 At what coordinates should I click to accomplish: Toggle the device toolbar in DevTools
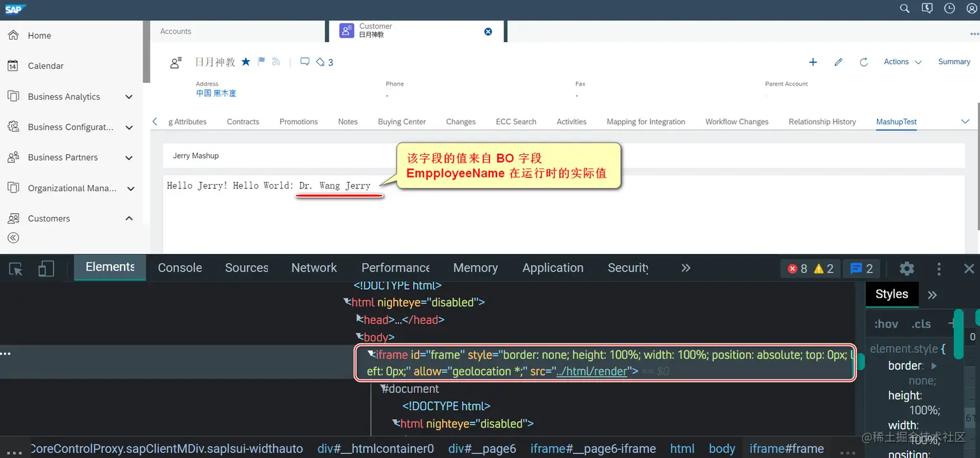[46, 269]
